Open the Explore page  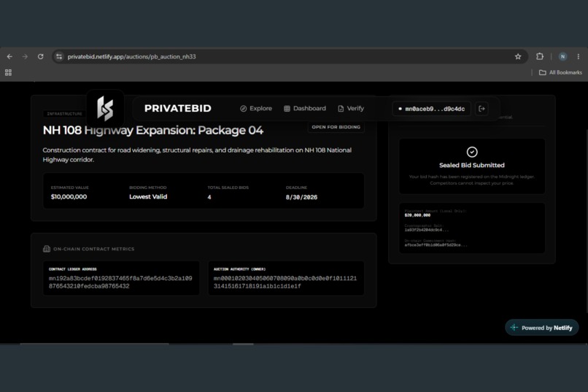click(x=256, y=109)
